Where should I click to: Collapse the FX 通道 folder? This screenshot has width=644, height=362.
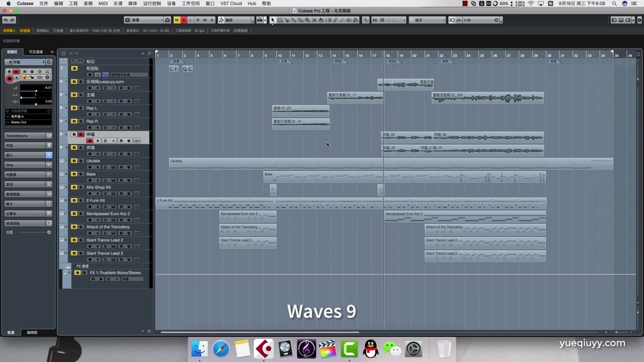(68, 266)
